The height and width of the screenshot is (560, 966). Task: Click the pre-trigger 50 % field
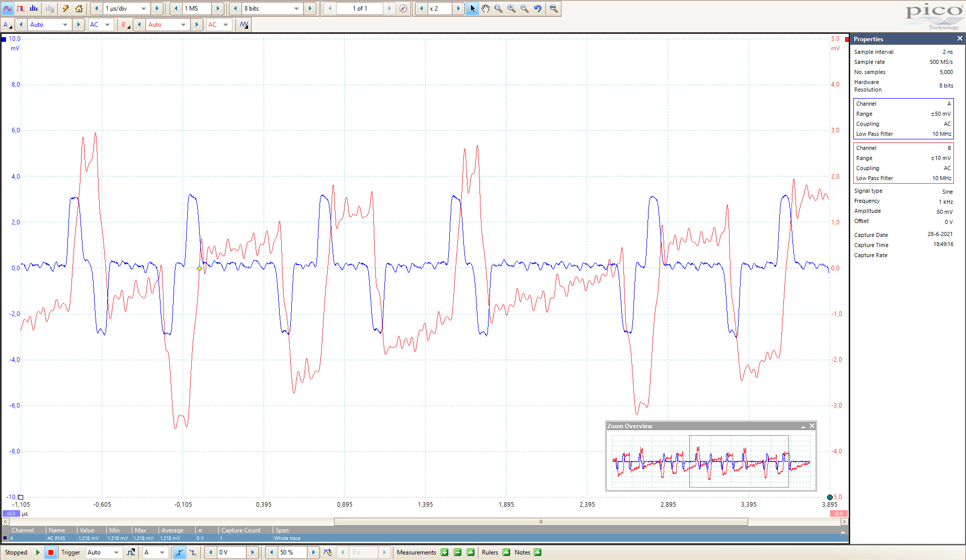293,552
